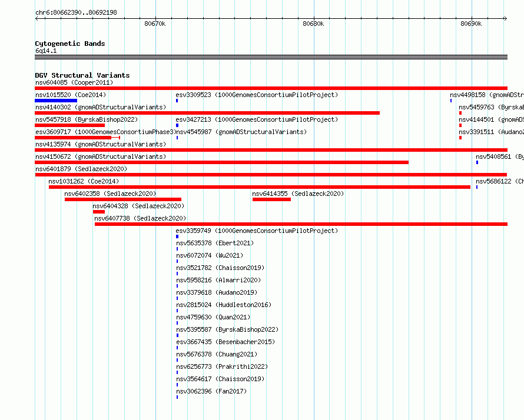Select esv3427213 (1000GenomesConsortiumPilotProject) label
The height and width of the screenshot is (420, 524).
pos(257,119)
